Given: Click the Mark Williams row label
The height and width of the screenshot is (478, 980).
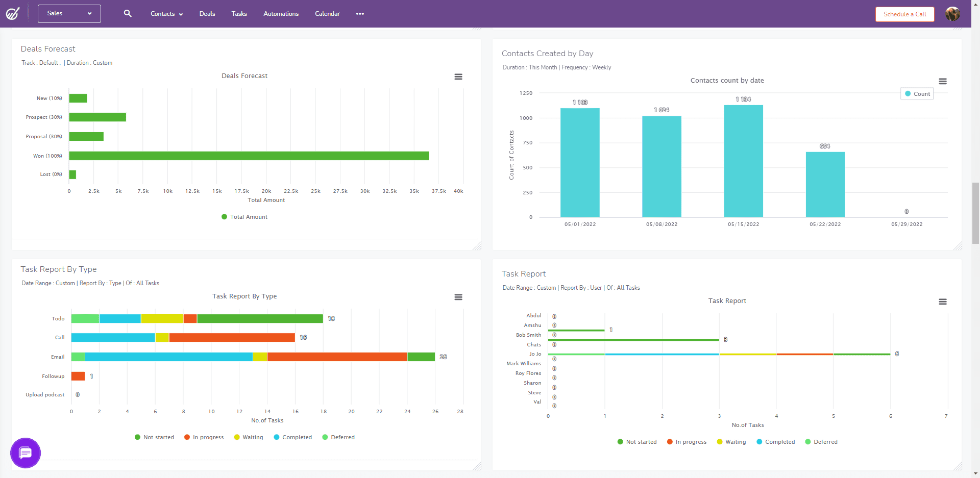Looking at the screenshot, I should (x=524, y=364).
